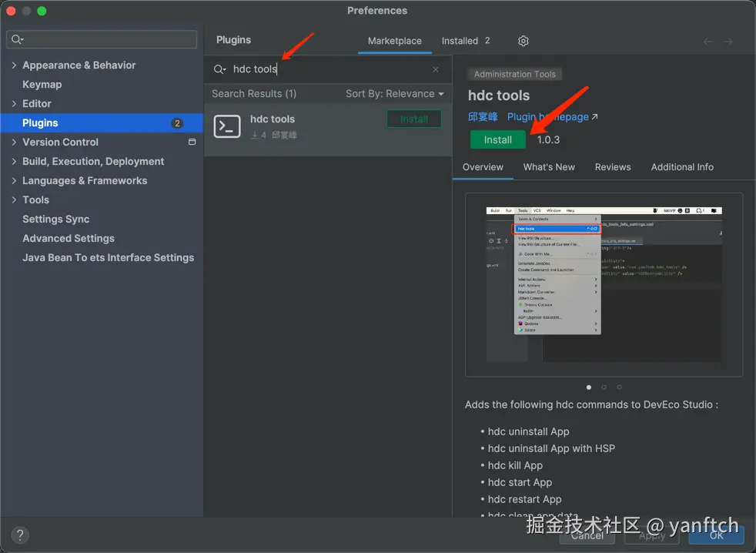756x553 pixels.
Task: Click the magnifier icon in the plugin search
Action: [x=218, y=69]
